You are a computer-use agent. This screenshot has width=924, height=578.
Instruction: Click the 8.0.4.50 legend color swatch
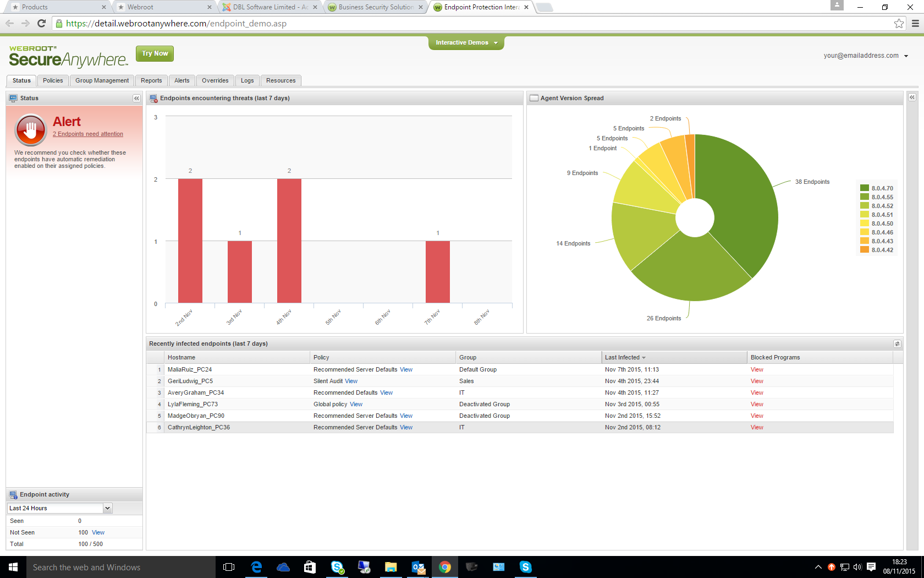click(x=865, y=223)
